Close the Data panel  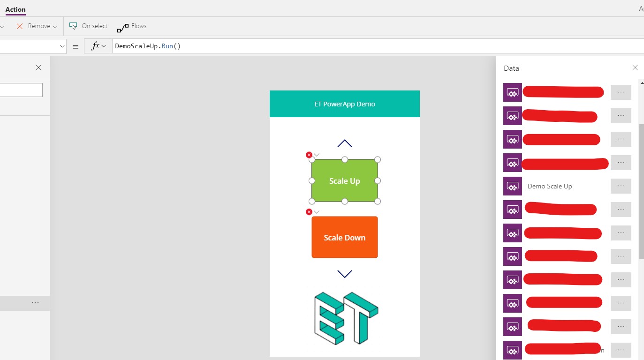pyautogui.click(x=636, y=68)
